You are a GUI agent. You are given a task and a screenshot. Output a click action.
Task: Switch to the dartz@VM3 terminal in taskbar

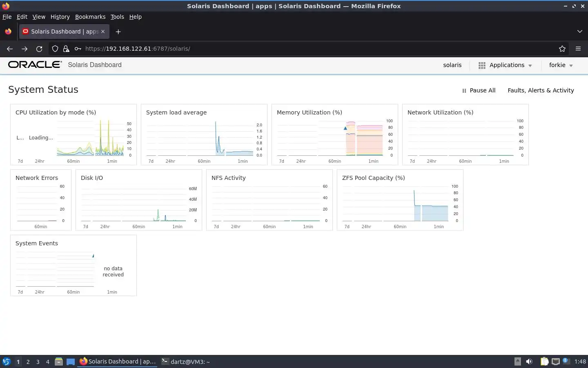pos(186,361)
